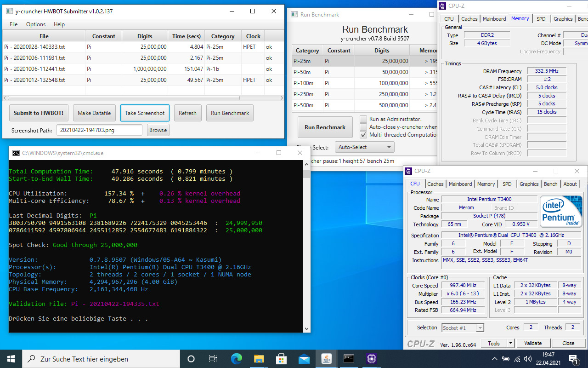The image size is (588, 368).
Task: Open File Explorer from taskbar
Action: click(x=259, y=359)
